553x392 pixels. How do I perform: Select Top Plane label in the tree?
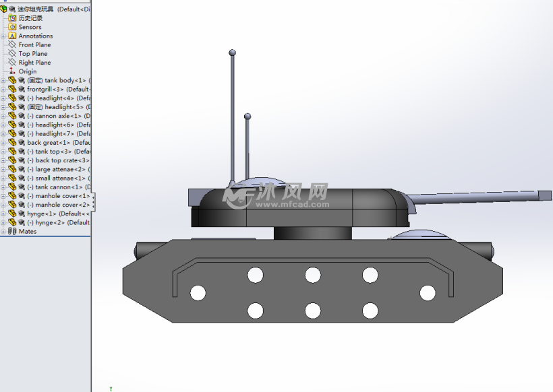pyautogui.click(x=33, y=53)
